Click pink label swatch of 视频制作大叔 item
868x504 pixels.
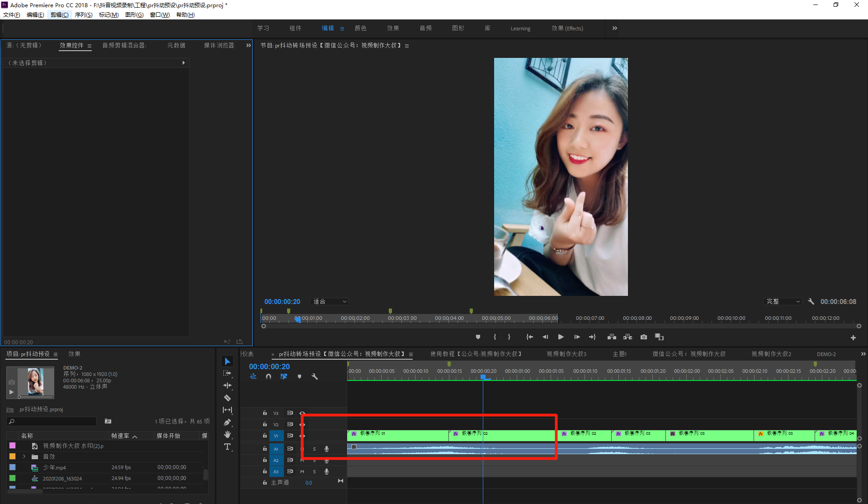[13, 446]
